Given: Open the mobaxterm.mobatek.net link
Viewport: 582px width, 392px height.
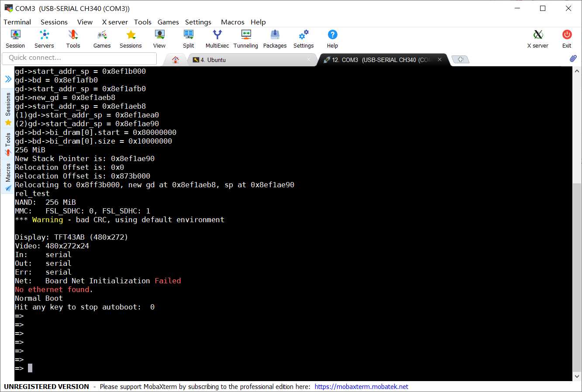Looking at the screenshot, I should (x=362, y=387).
